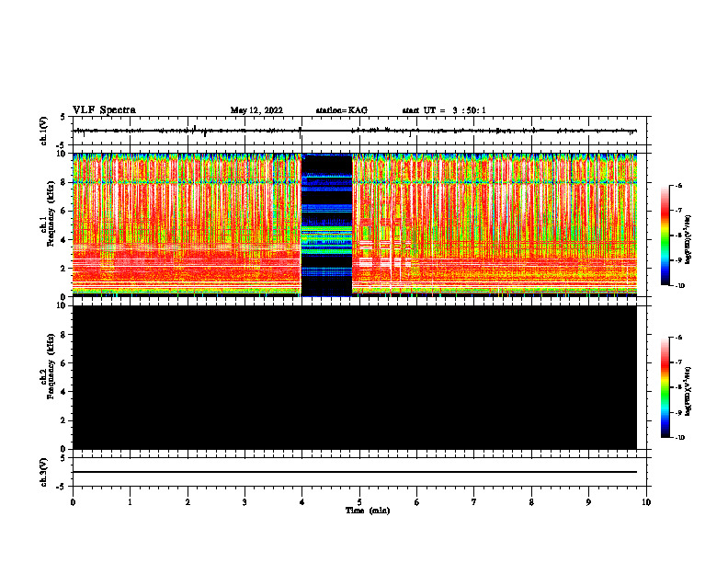Screen dimensions: 728x563
Task: Click the "Time (min)" axis title
Action: point(368,511)
